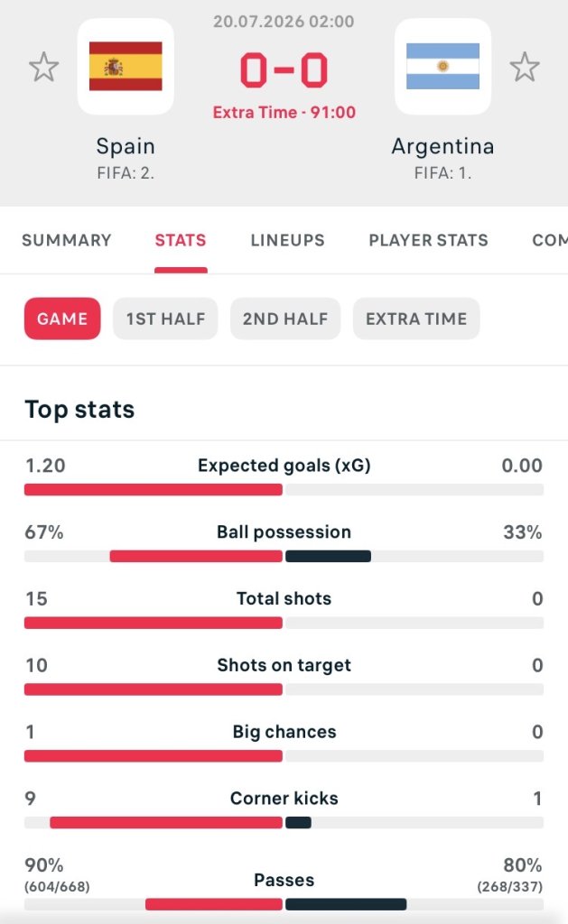
Task: Open the PLAYER STATS tab
Action: (x=429, y=240)
